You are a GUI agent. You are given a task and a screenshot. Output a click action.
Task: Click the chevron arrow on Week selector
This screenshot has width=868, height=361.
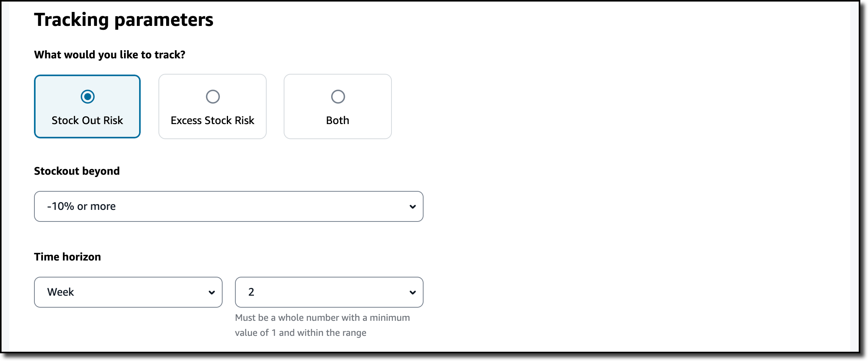pos(212,293)
